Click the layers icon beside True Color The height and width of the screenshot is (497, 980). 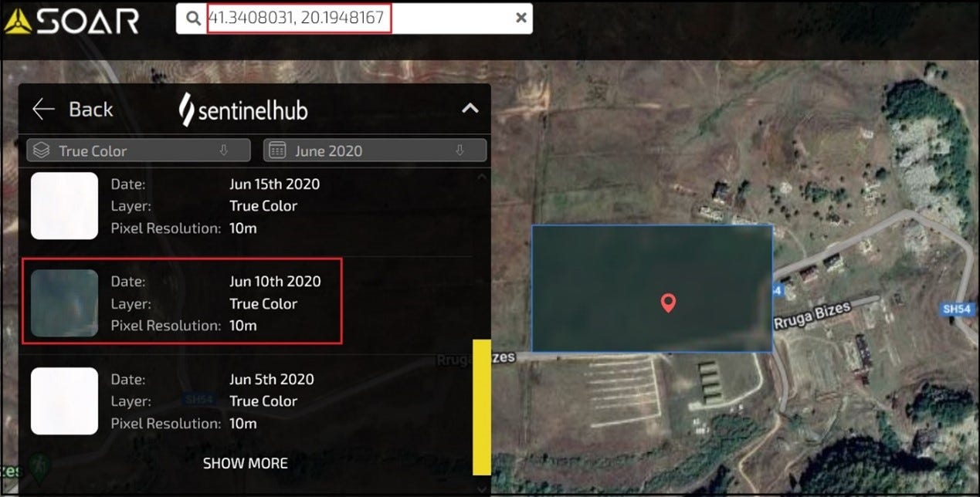click(42, 150)
